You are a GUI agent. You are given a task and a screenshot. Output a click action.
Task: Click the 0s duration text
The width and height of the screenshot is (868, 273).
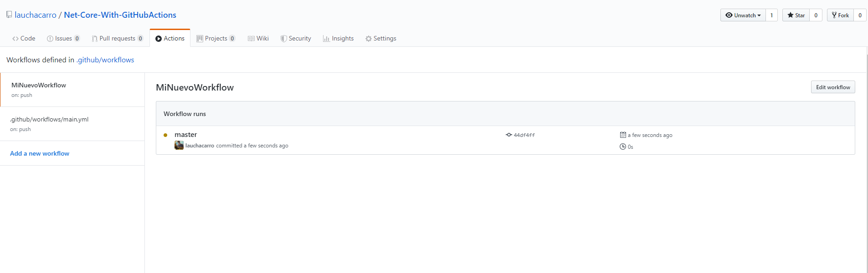tap(631, 147)
